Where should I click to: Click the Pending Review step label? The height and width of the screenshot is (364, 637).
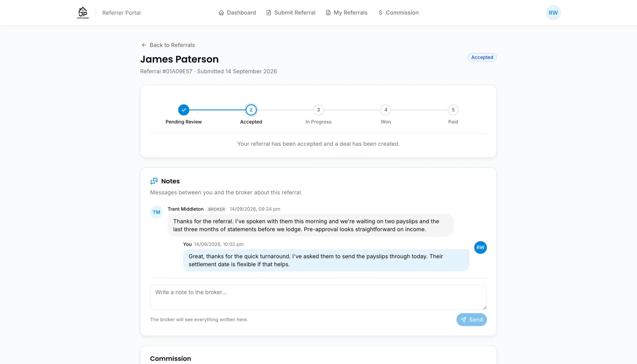click(183, 122)
